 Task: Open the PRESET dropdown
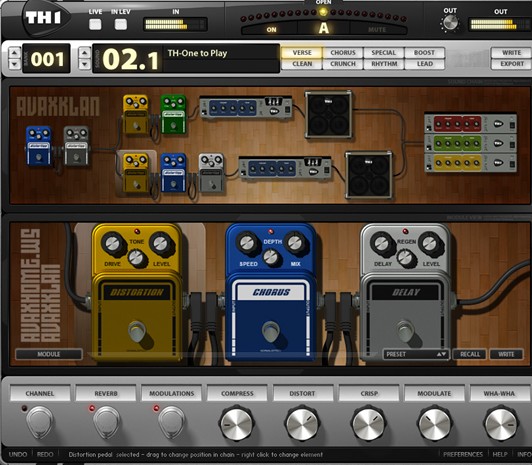pyautogui.click(x=416, y=354)
